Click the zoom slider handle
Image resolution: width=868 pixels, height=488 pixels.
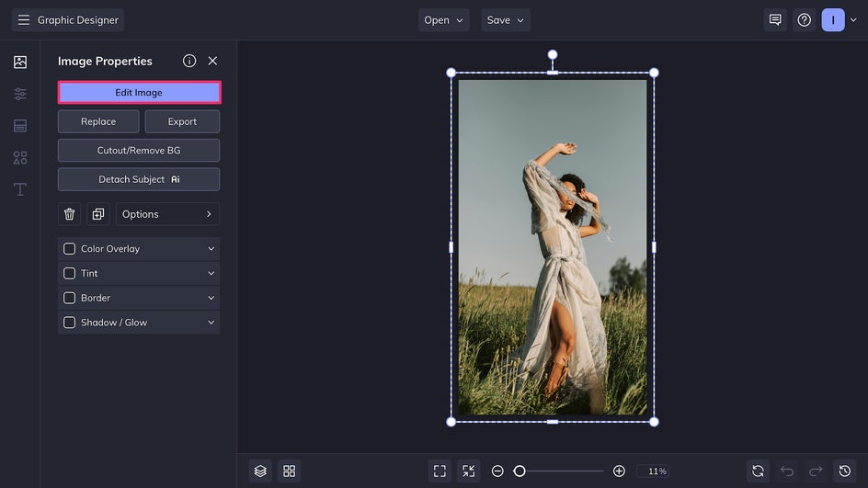tap(520, 471)
